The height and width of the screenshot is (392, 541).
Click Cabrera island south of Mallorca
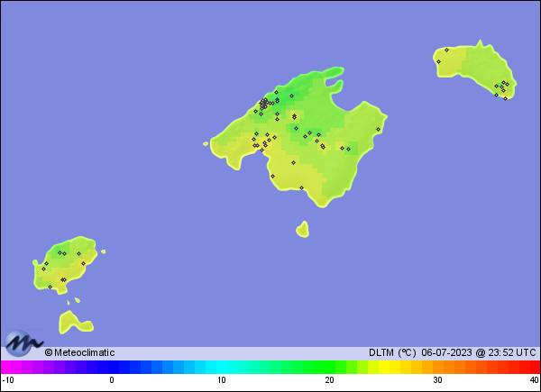(x=303, y=230)
